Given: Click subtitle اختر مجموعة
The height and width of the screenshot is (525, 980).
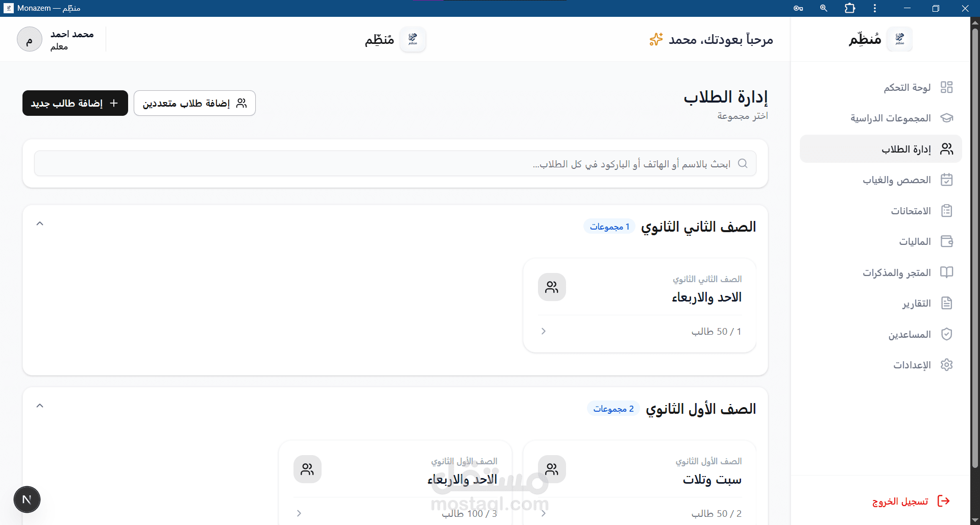Looking at the screenshot, I should pyautogui.click(x=743, y=116).
